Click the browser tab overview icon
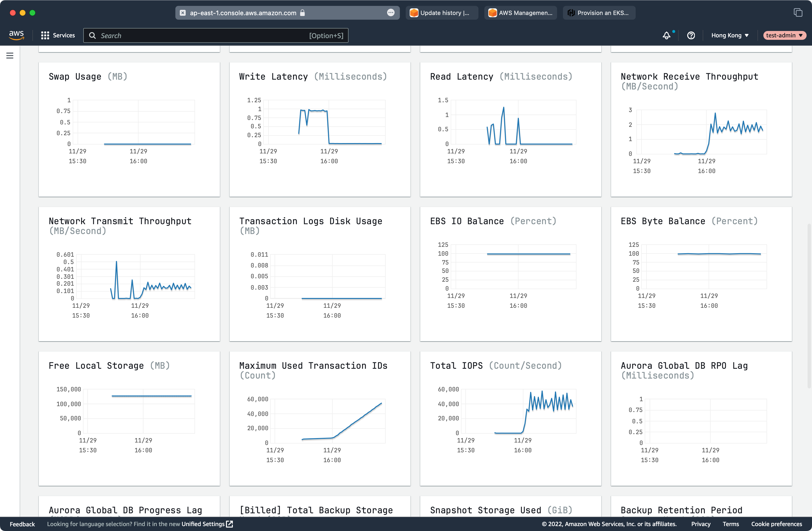Image resolution: width=812 pixels, height=531 pixels. click(798, 13)
